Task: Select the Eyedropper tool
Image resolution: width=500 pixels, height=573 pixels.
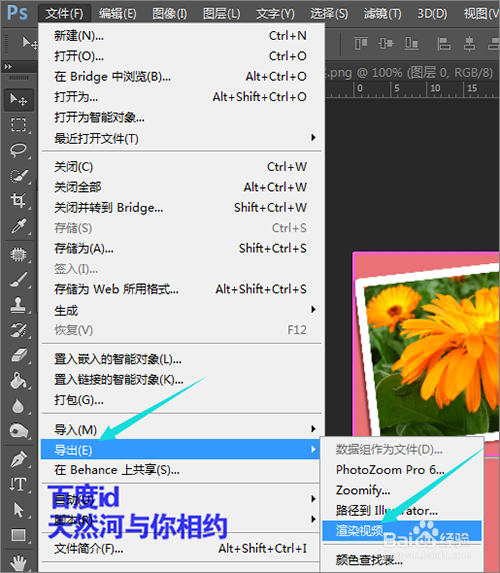Action: click(18, 226)
